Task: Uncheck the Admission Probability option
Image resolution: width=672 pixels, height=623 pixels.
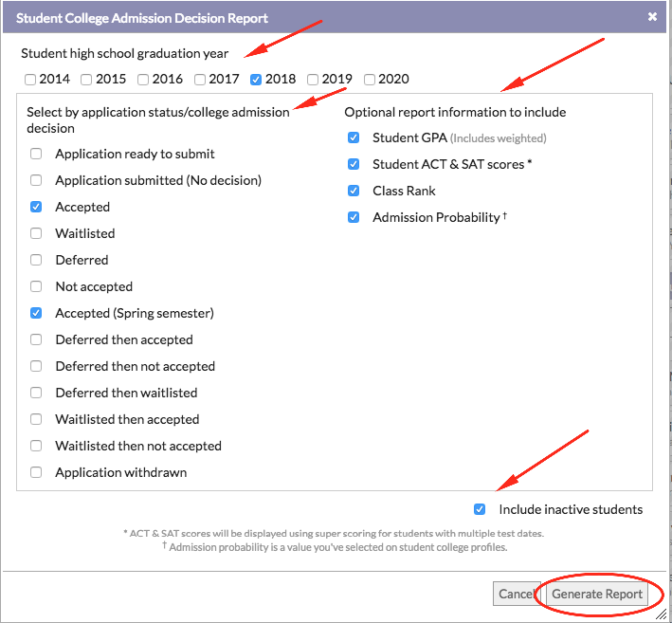Action: 354,217
